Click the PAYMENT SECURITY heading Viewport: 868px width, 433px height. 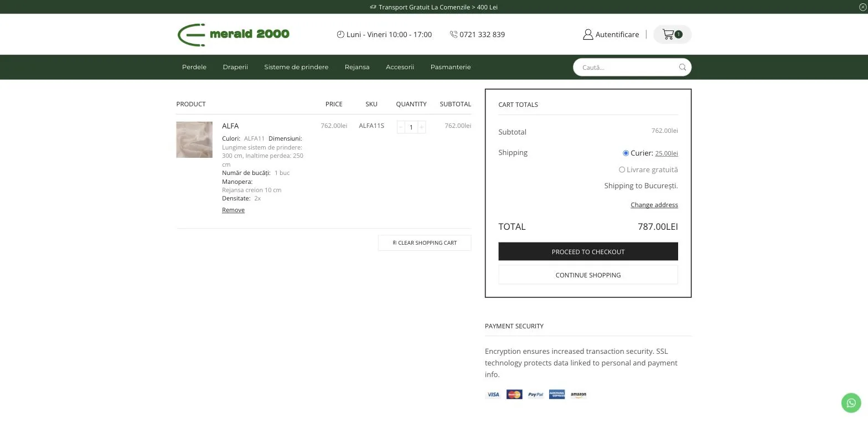[514, 326]
